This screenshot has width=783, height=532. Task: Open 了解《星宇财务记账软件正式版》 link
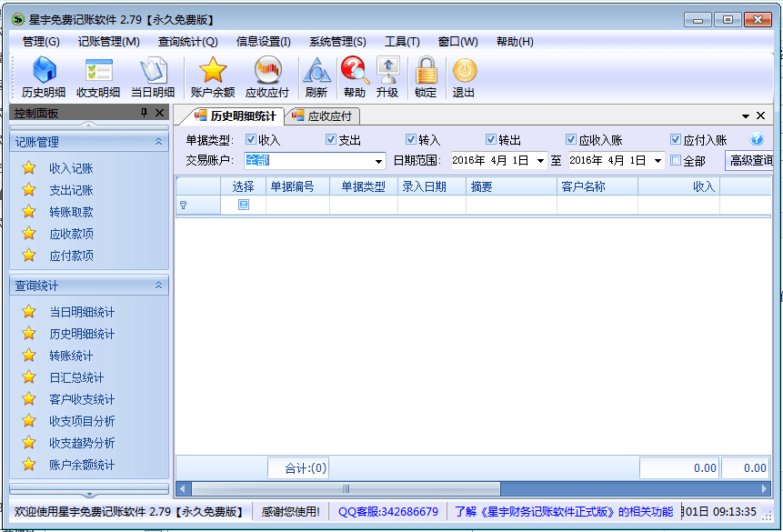[x=564, y=512]
